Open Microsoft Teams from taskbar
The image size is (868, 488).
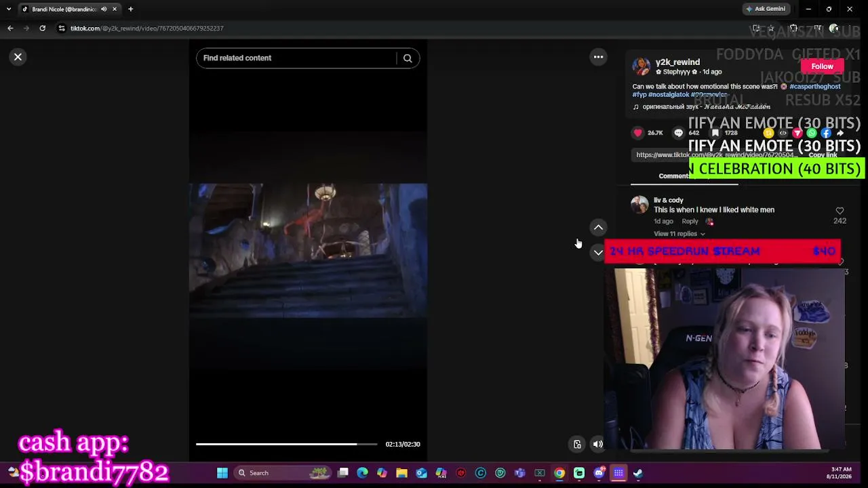coord(520,473)
